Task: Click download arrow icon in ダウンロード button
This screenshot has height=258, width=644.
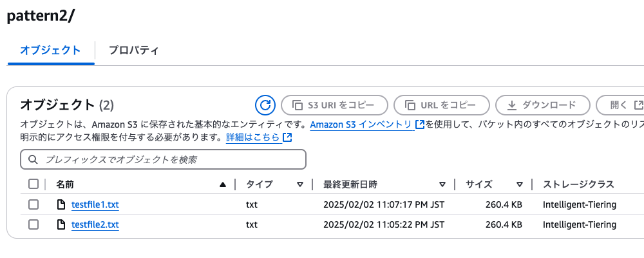Action: coord(511,105)
